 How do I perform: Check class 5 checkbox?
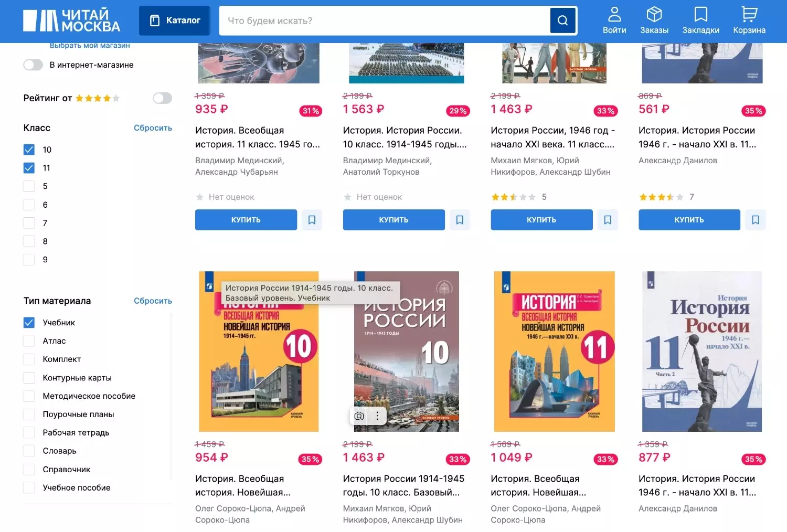click(x=29, y=186)
